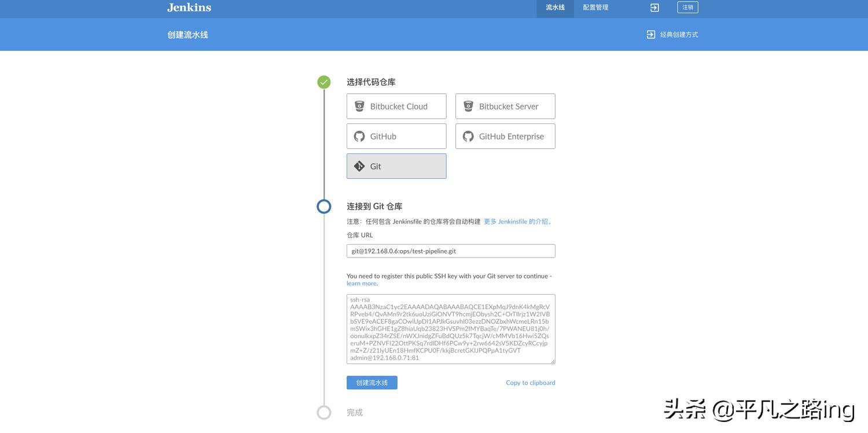The width and height of the screenshot is (868, 433).
Task: Switch to the 流水线 tab
Action: [x=555, y=8]
